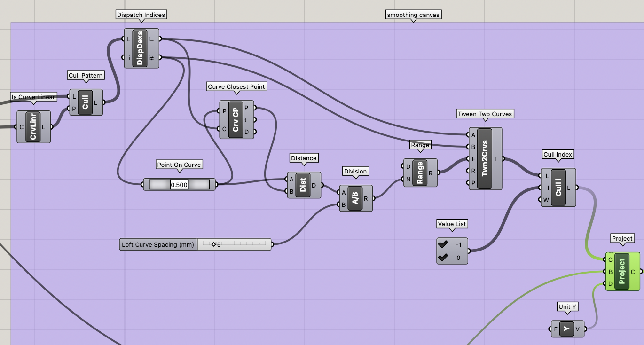644x345 pixels.
Task: Click input F of Unit Y component
Action: click(556, 329)
